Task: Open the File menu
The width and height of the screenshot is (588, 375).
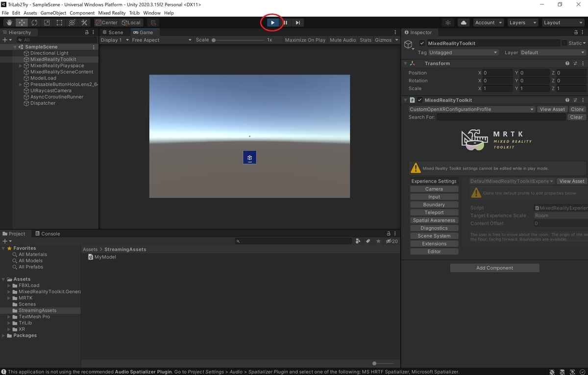Action: tap(5, 13)
